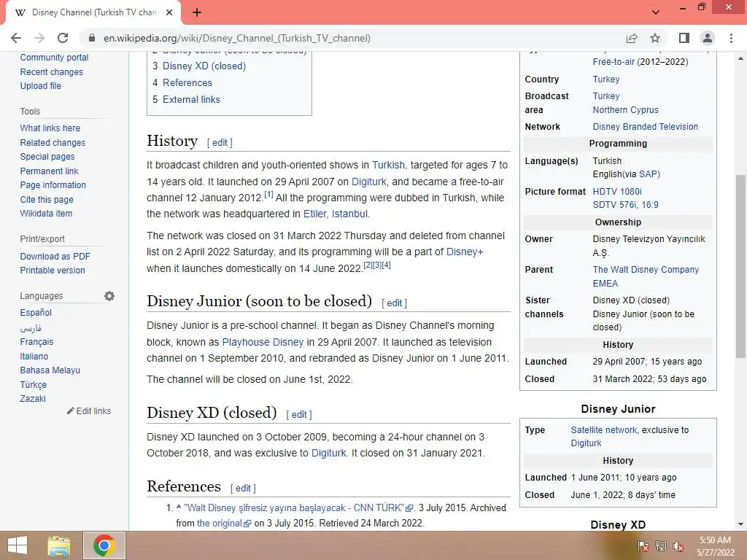Click the browser forward arrow
The image size is (747, 560).
pos(39,38)
